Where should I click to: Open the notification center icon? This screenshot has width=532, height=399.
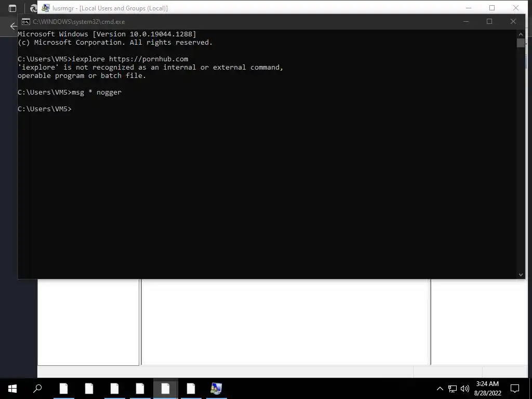(515, 389)
